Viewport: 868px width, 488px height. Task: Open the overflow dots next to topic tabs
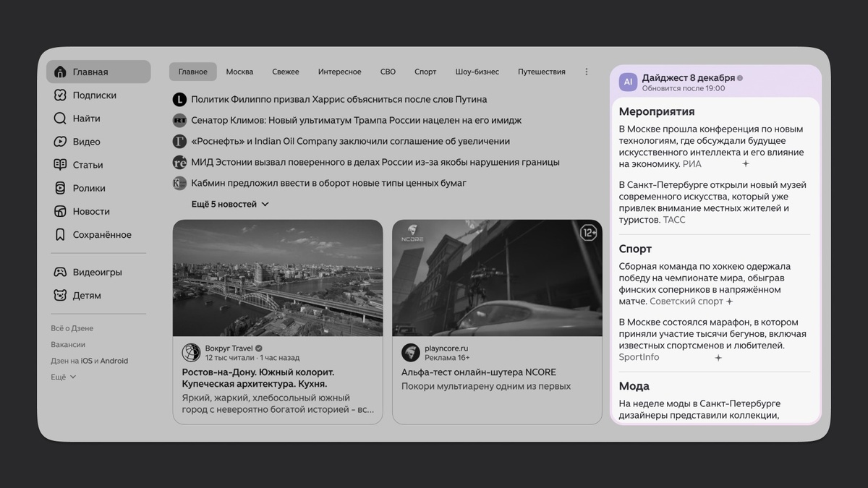[x=586, y=71]
